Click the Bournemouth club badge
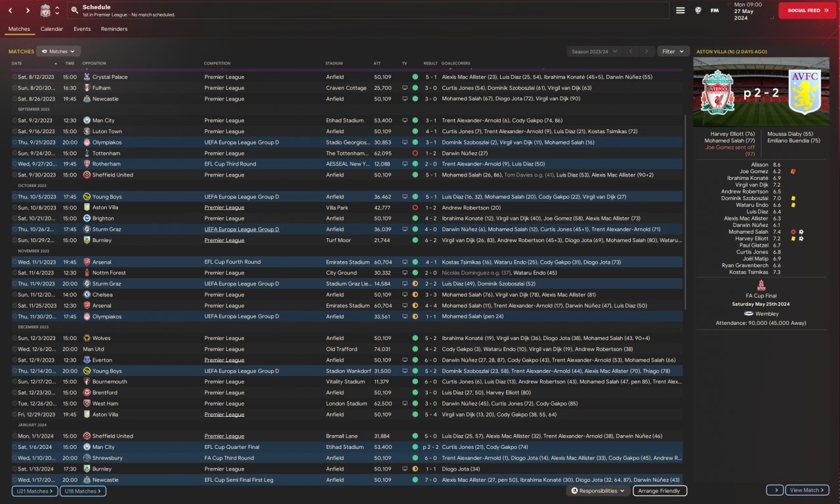This screenshot has height=504, width=840. click(x=87, y=382)
